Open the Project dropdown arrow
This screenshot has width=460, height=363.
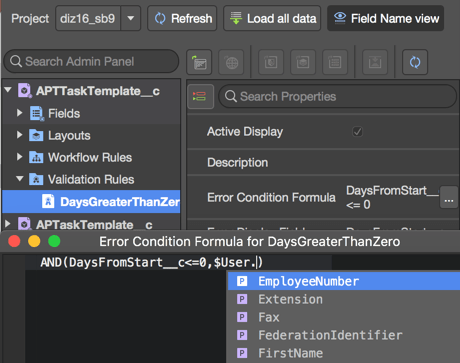(131, 18)
